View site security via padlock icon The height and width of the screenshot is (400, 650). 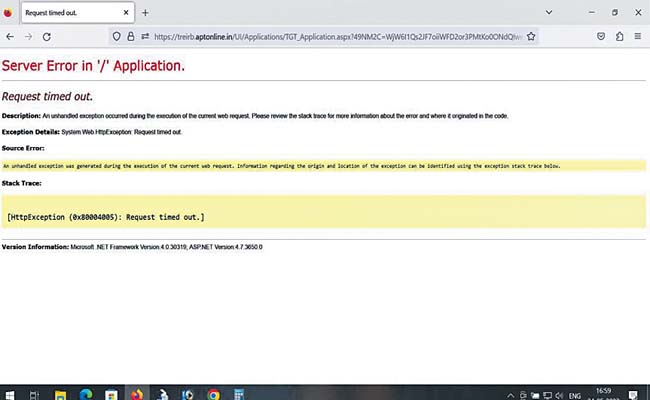[131, 36]
